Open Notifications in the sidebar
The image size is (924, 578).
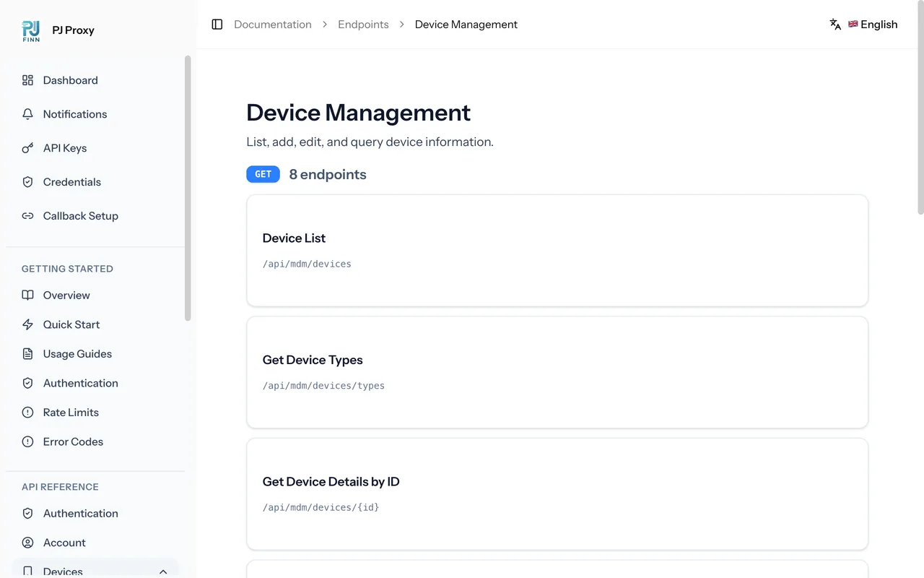point(95,114)
